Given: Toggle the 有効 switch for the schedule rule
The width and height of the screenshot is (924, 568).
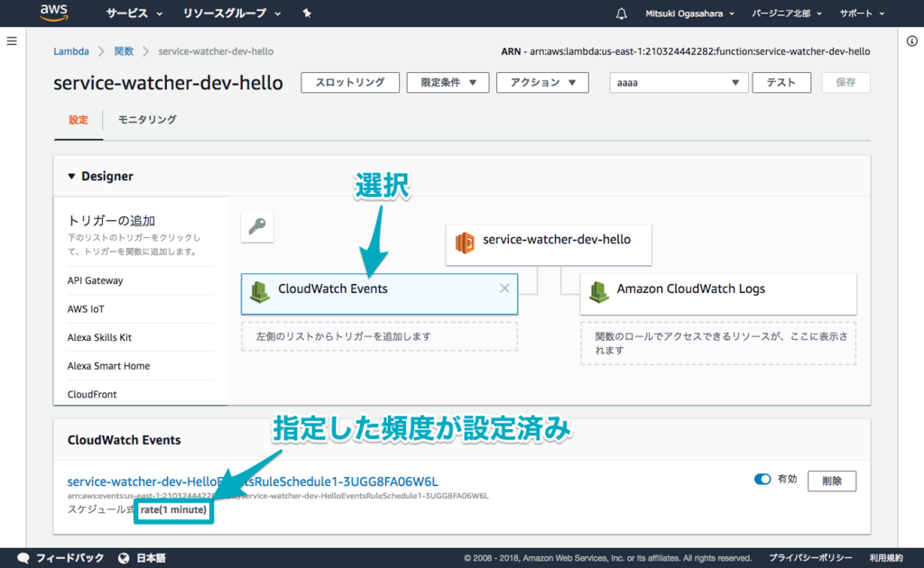Looking at the screenshot, I should click(762, 479).
